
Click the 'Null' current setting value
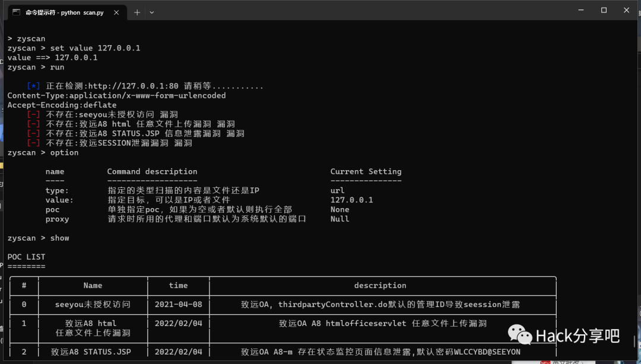click(x=339, y=219)
